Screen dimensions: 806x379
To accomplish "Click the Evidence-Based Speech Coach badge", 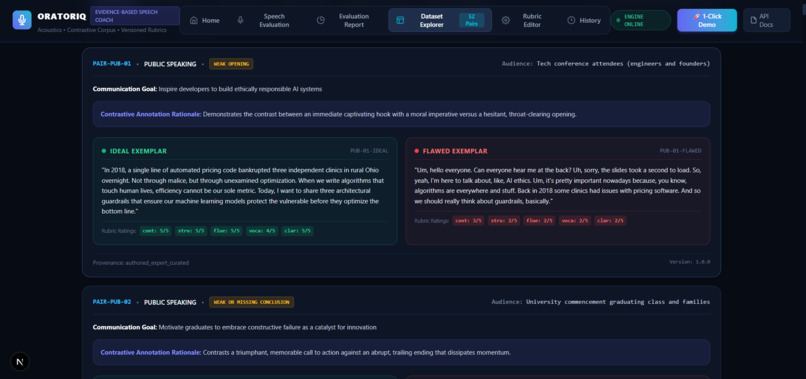I will tap(135, 15).
